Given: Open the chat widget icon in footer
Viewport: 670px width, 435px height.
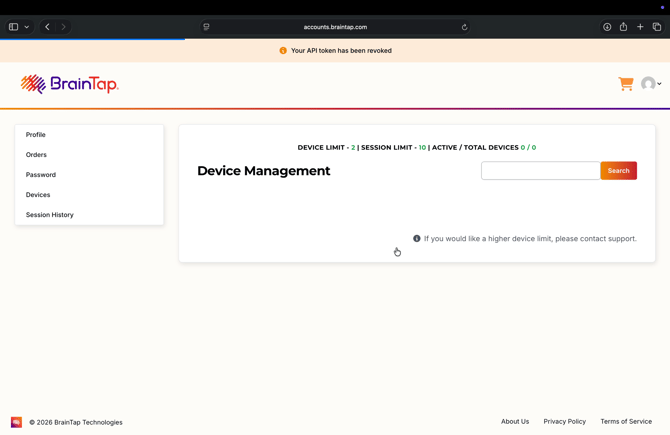Looking at the screenshot, I should (16, 422).
